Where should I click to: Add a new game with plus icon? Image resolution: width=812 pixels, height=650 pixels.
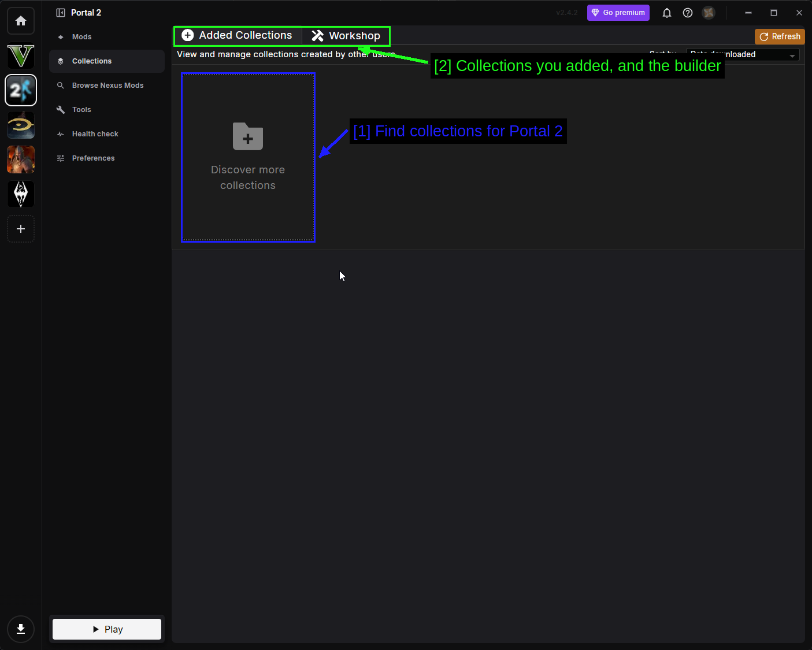21,229
